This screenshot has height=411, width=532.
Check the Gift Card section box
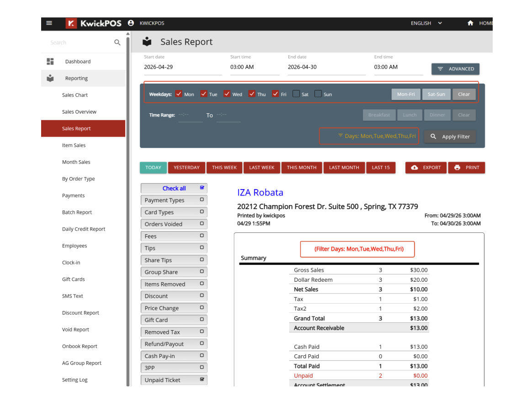tap(202, 320)
